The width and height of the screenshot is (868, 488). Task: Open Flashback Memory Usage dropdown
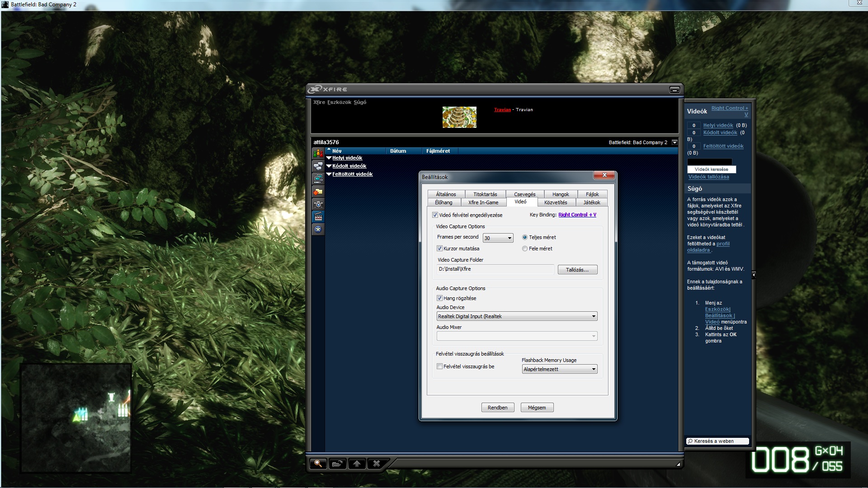(x=560, y=369)
